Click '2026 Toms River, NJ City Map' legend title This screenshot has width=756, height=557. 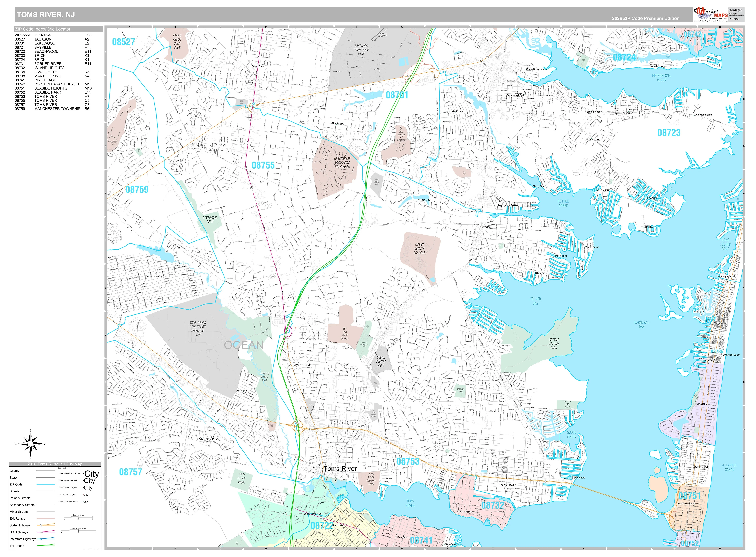[55, 464]
